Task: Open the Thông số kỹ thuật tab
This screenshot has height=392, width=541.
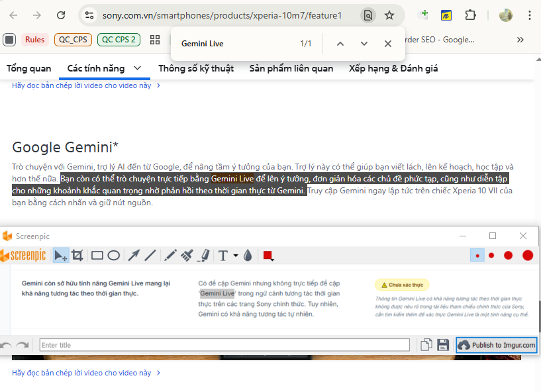Action: [196, 68]
